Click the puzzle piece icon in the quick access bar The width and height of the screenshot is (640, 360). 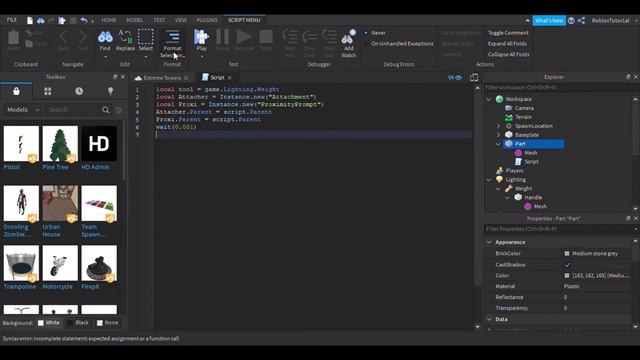click(62, 20)
